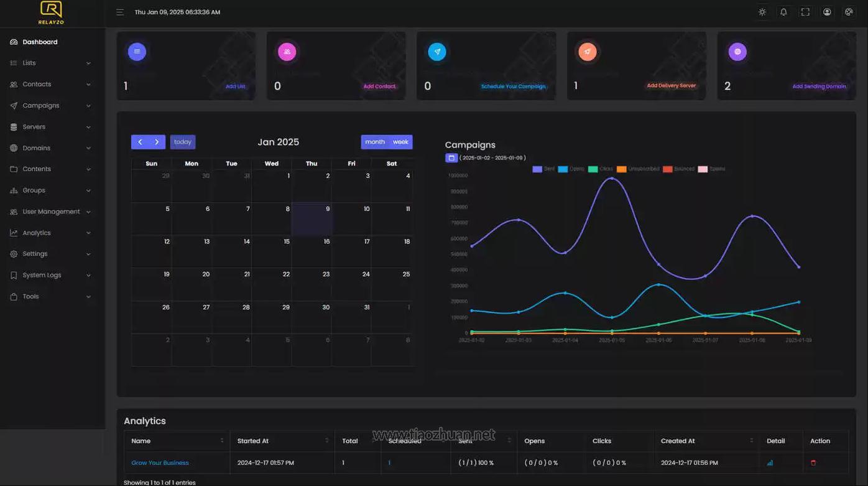The image size is (868, 486).
Task: View detail chart icon for Grow Your Business
Action: (x=770, y=463)
